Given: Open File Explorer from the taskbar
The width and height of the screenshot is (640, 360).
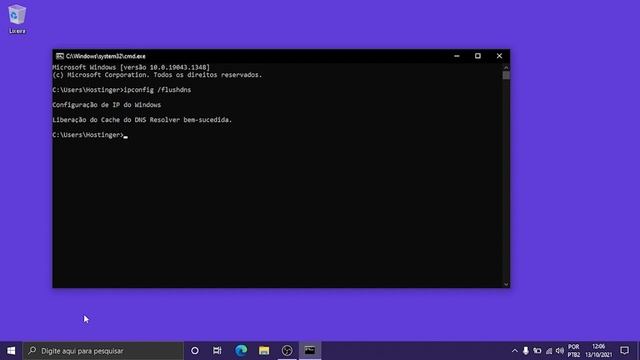Looking at the screenshot, I should click(264, 351).
